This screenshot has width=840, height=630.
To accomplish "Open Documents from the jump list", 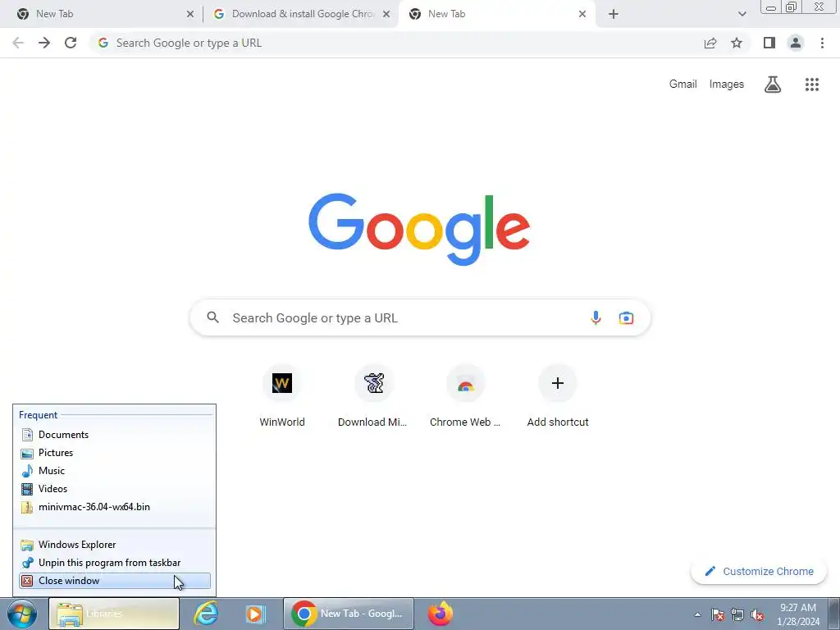I will pos(115,435).
